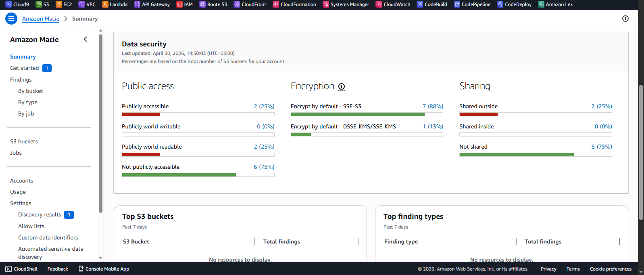
Task: Open Systems Manager service shortcut icon
Action: pos(326,4)
